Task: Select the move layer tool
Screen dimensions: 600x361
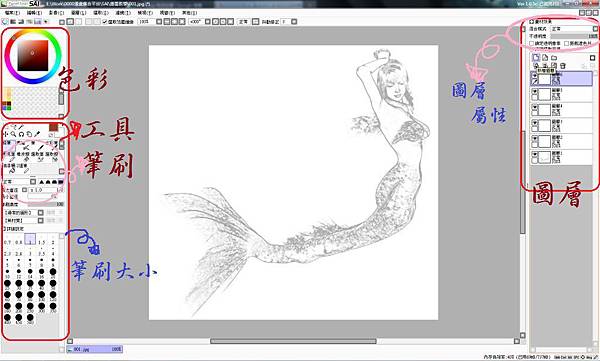Action: click(5, 134)
